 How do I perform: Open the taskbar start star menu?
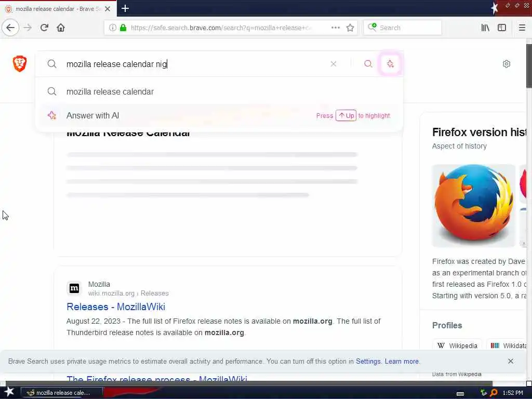coord(9,392)
